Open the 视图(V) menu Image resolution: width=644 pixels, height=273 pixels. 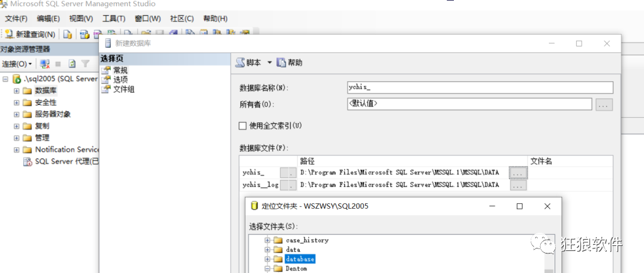click(x=81, y=18)
